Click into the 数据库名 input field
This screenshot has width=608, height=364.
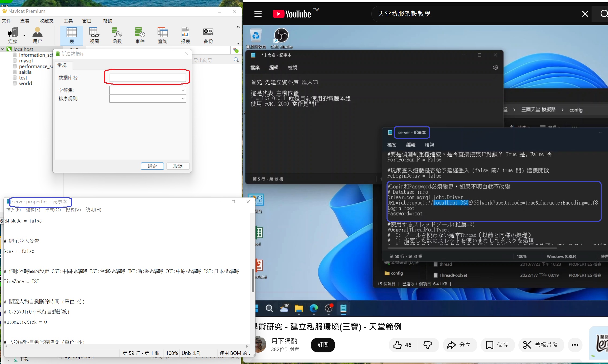pos(147,78)
